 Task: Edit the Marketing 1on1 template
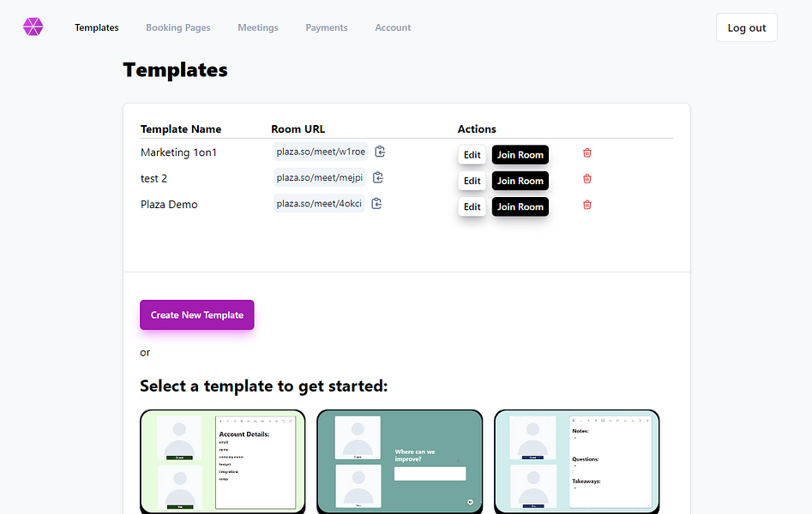coord(472,155)
